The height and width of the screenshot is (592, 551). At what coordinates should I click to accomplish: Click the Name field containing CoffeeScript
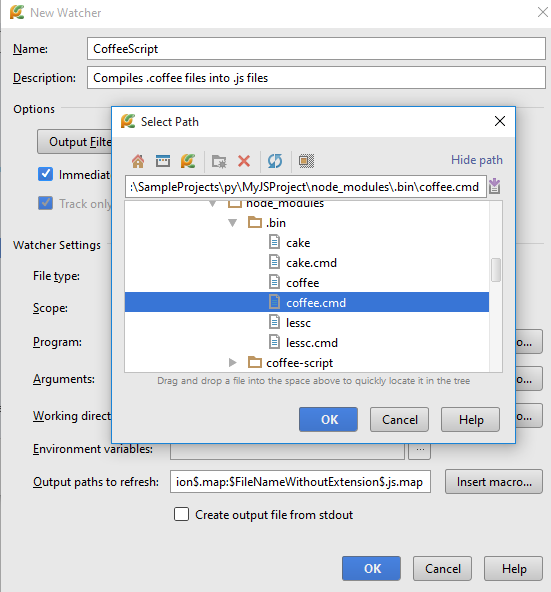click(316, 48)
